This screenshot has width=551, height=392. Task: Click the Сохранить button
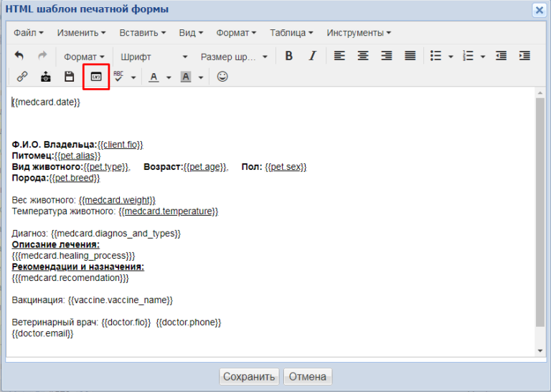point(249,376)
